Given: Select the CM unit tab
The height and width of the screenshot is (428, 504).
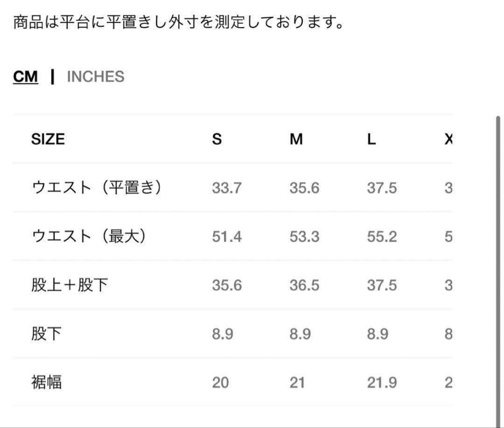Looking at the screenshot, I should click(x=26, y=77).
